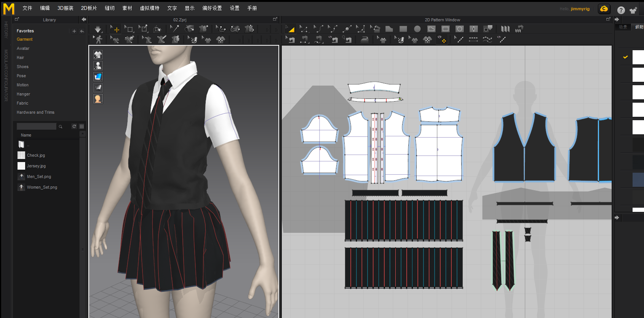Open the 文件 (File) menu

tap(27, 8)
